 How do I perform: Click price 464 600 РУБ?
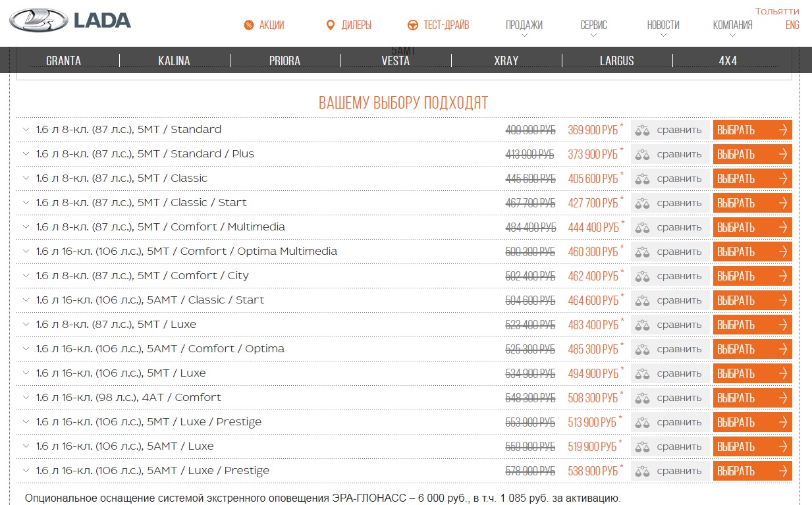click(x=593, y=300)
